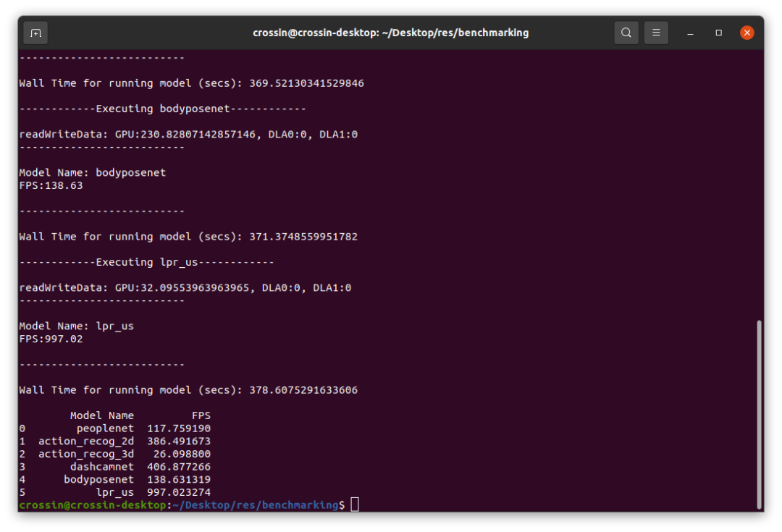
Task: Click the FPS value 997.023274
Action: pos(179,493)
